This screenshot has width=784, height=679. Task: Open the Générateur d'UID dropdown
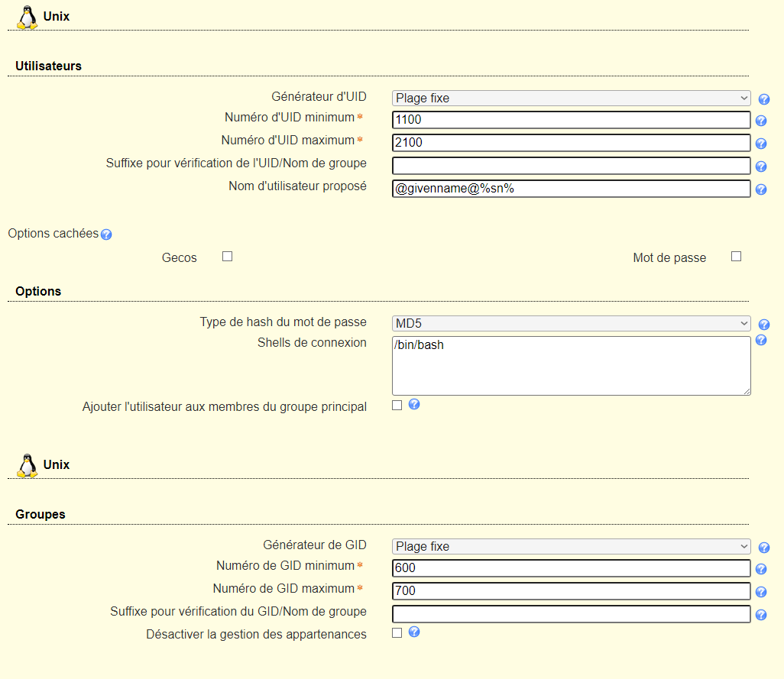(571, 98)
